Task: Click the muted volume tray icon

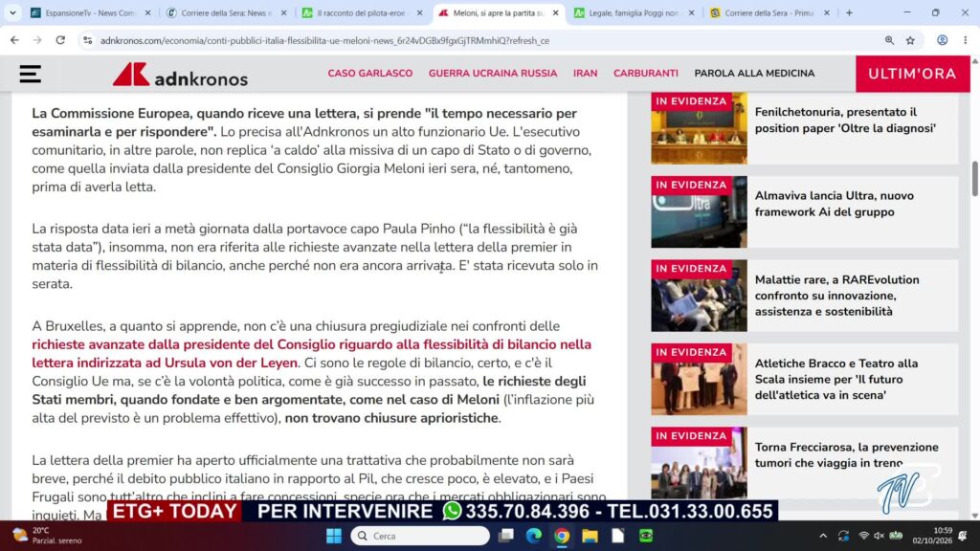Action: pyautogui.click(x=879, y=536)
